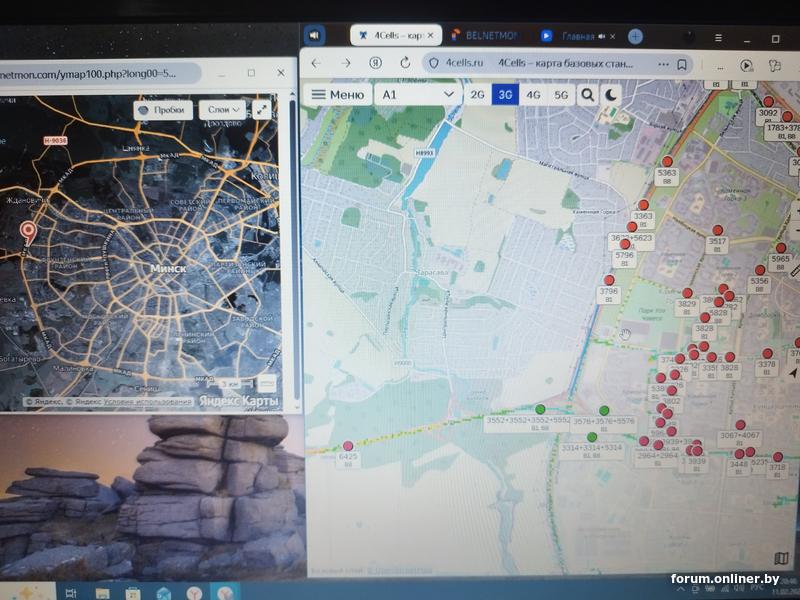Screen dimensions: 800x600
Task: Select red marker for station 3829
Action: [x=687, y=293]
